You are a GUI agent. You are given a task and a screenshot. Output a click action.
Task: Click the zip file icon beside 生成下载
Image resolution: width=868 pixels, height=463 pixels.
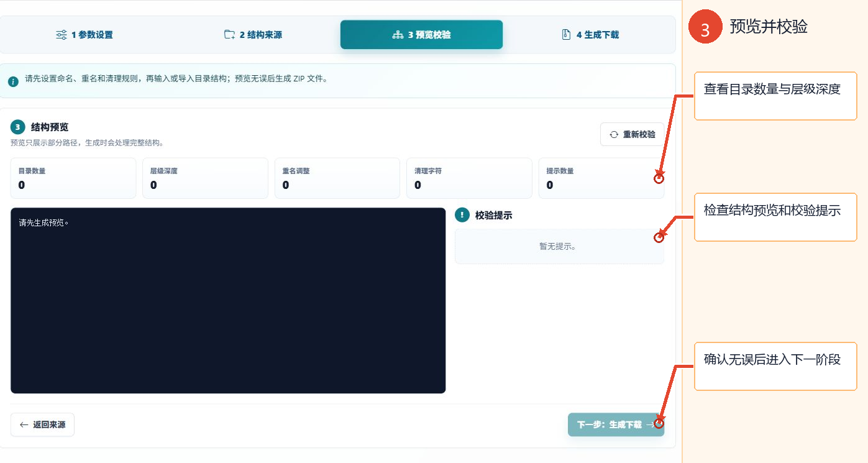[566, 35]
